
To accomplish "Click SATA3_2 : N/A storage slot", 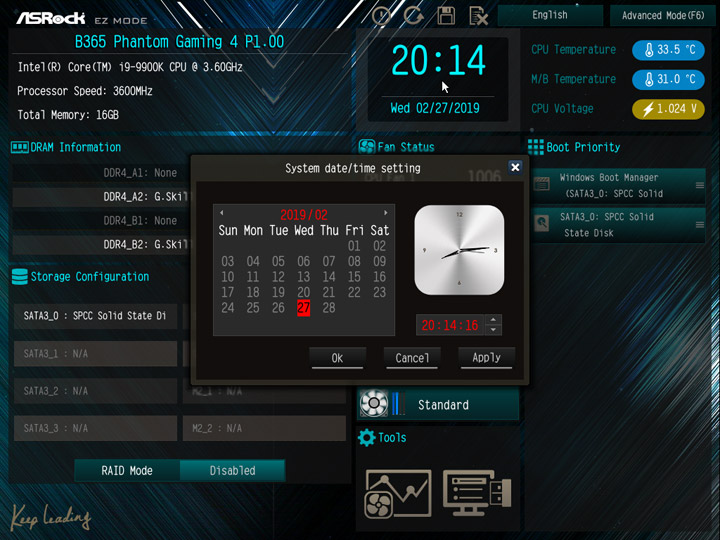I will click(95, 391).
